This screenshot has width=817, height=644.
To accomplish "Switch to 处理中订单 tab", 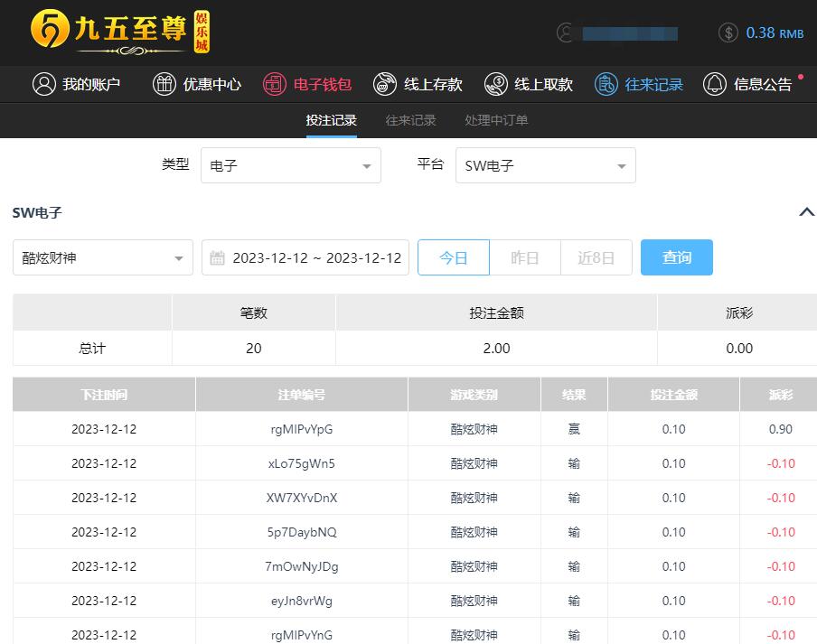I will pos(496,120).
